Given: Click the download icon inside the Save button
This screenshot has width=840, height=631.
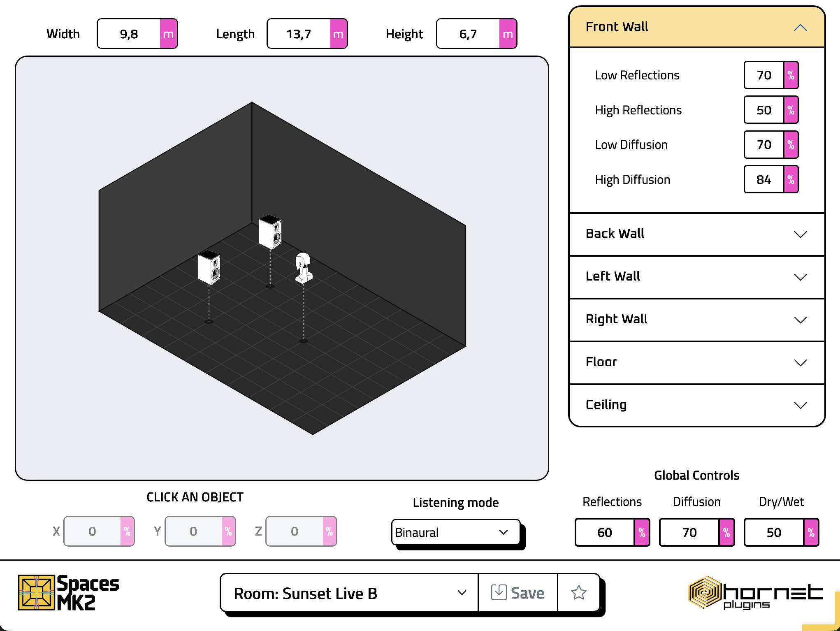Looking at the screenshot, I should point(499,592).
